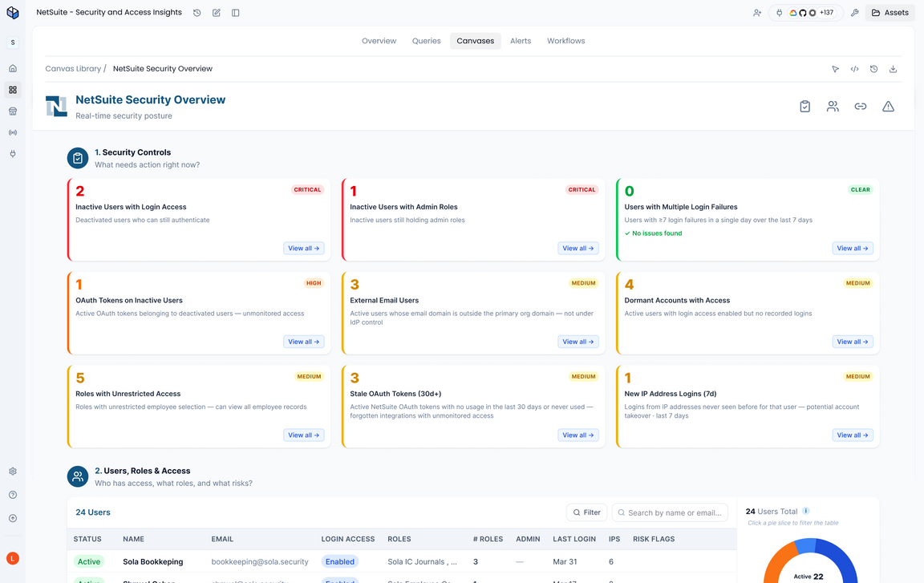
Task: Toggle the side panel layout icon
Action: point(236,13)
